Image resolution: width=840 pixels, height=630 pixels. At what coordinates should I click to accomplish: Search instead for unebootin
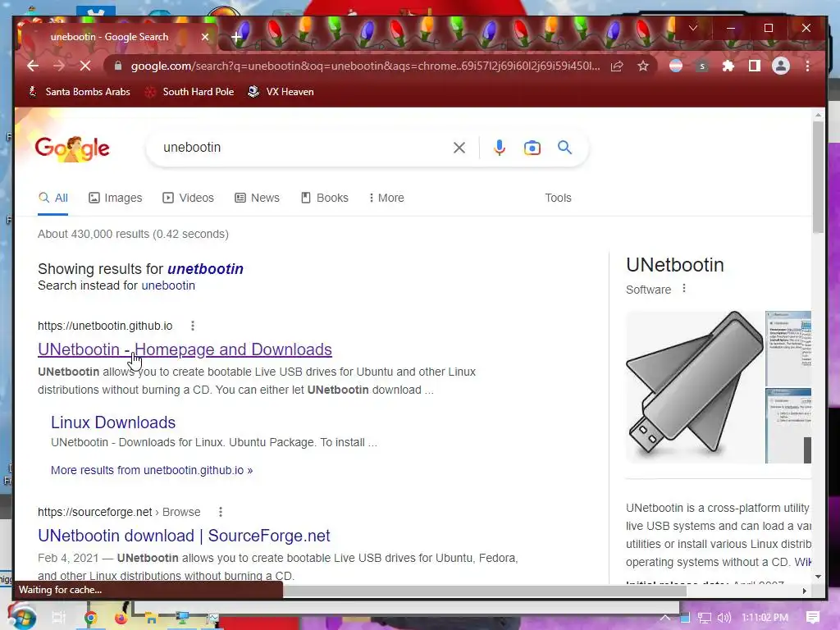tap(168, 285)
